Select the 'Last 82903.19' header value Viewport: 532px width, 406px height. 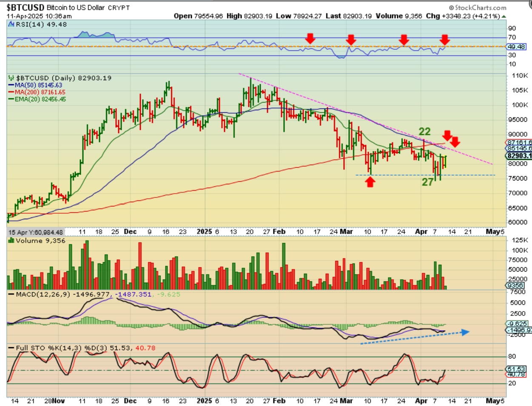point(349,16)
